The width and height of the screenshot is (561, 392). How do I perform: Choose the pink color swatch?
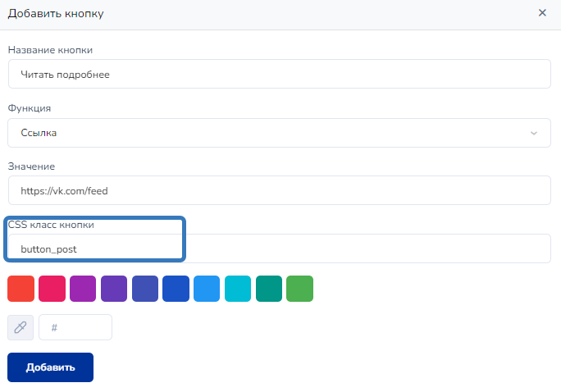[52, 289]
